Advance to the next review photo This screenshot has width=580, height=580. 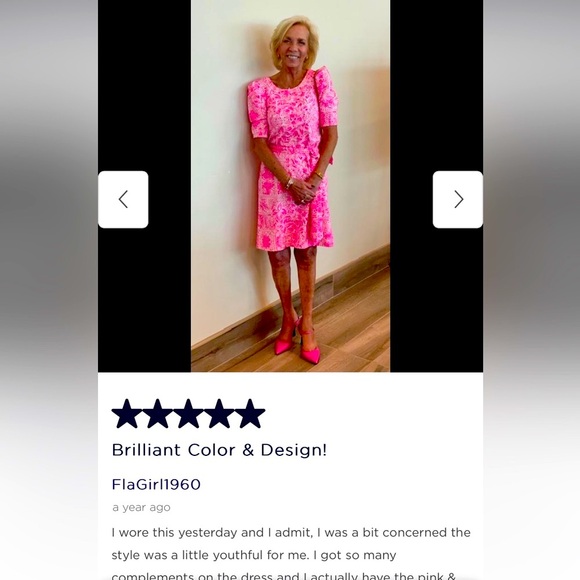[458, 199]
